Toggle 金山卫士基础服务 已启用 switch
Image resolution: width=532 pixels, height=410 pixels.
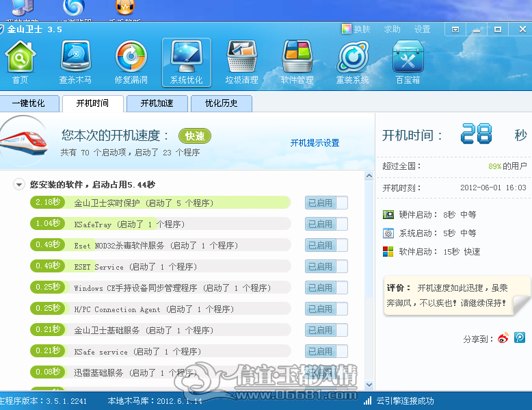point(326,330)
